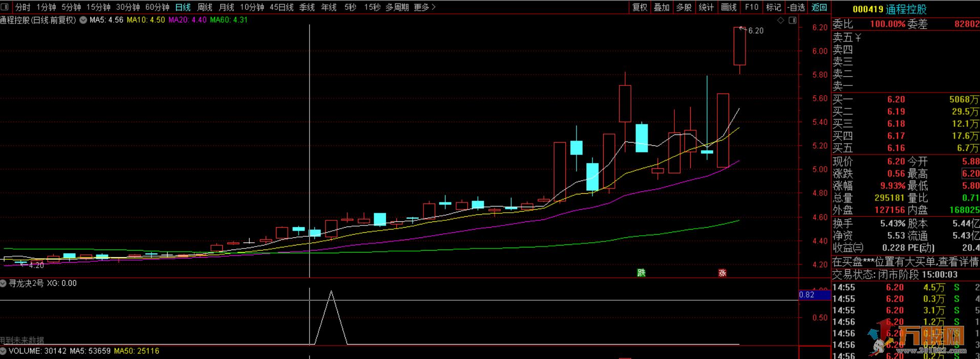This screenshot has width=980, height=359.
Task: Toggle the right info panel icon beside the diamond
Action: coord(793,20)
